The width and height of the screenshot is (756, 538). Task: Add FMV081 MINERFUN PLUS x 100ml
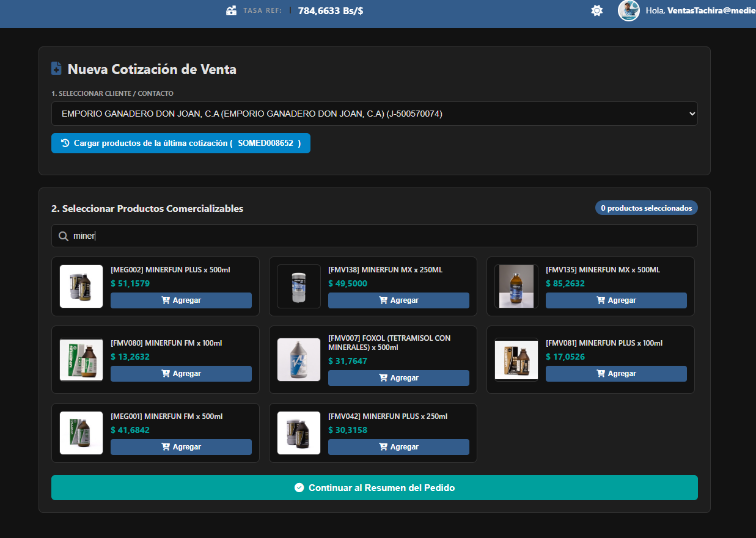click(616, 374)
